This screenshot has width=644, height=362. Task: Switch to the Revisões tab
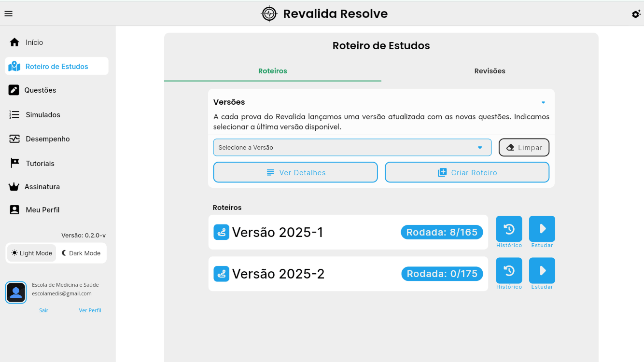490,71
